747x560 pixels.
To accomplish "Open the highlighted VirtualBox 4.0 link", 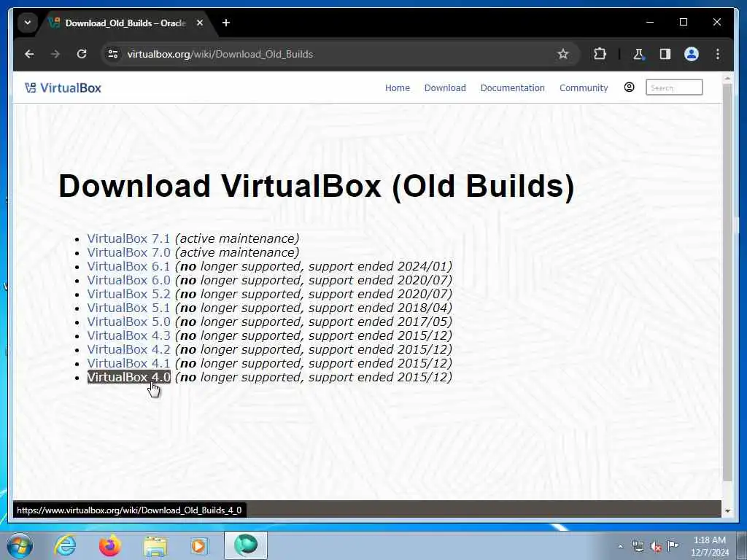I will point(128,377).
